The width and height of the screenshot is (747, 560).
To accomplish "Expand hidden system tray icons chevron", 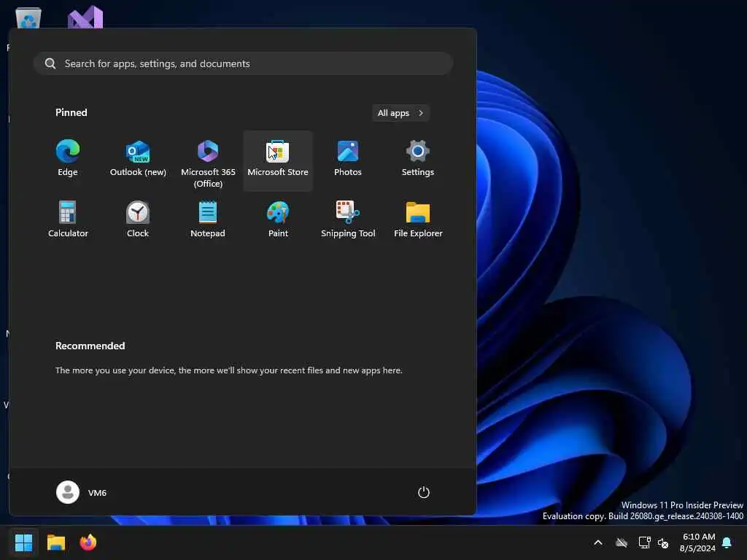I will point(598,542).
